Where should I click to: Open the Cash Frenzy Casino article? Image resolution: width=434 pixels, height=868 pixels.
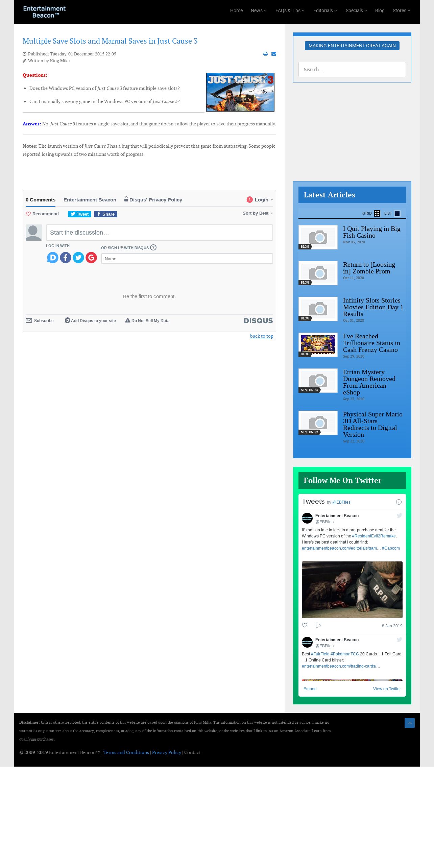[x=371, y=343]
